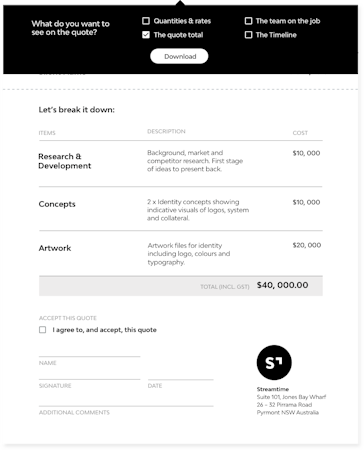Select the Research & Development item
The image size is (364, 450).
tap(64, 161)
